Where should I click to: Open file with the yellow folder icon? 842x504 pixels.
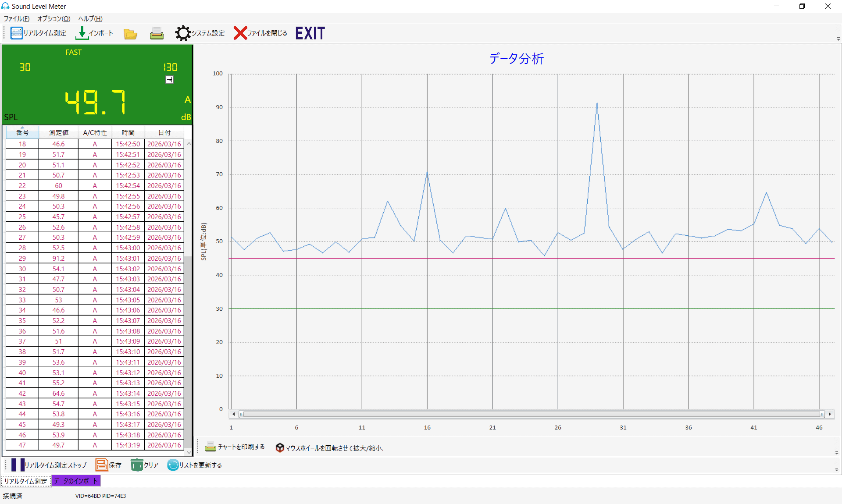point(130,34)
